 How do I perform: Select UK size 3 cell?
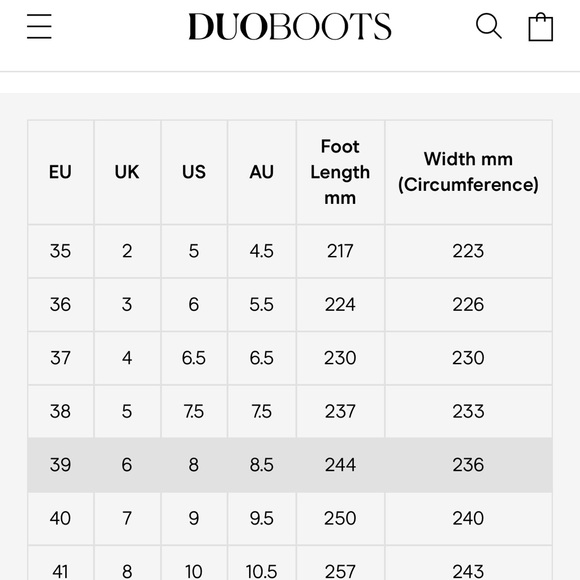tap(127, 305)
